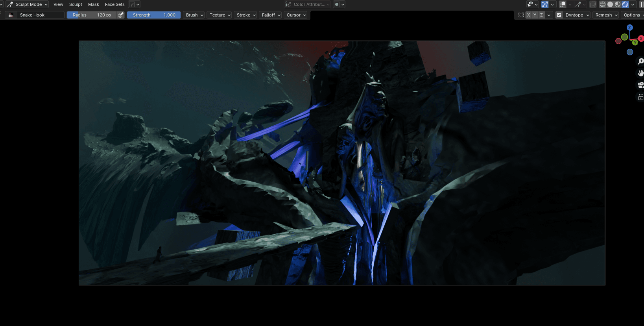Expand the Falloff settings popover
The height and width of the screenshot is (326, 644).
(x=271, y=15)
